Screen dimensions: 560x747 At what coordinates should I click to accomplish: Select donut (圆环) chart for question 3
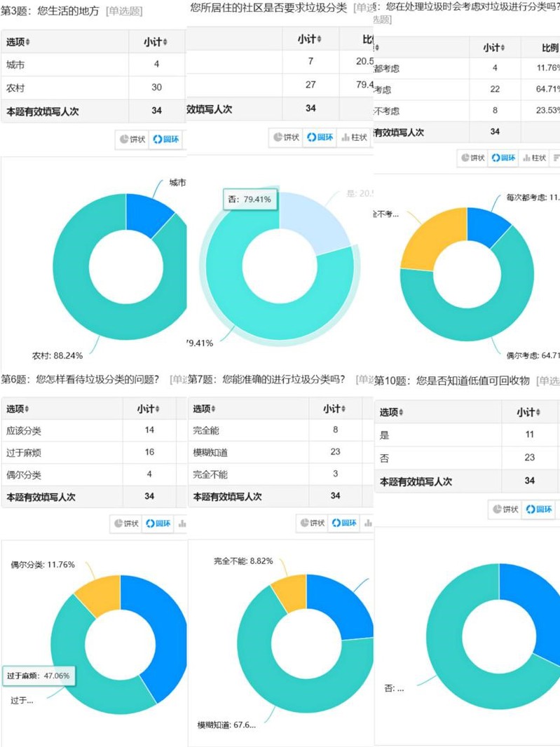tap(165, 139)
